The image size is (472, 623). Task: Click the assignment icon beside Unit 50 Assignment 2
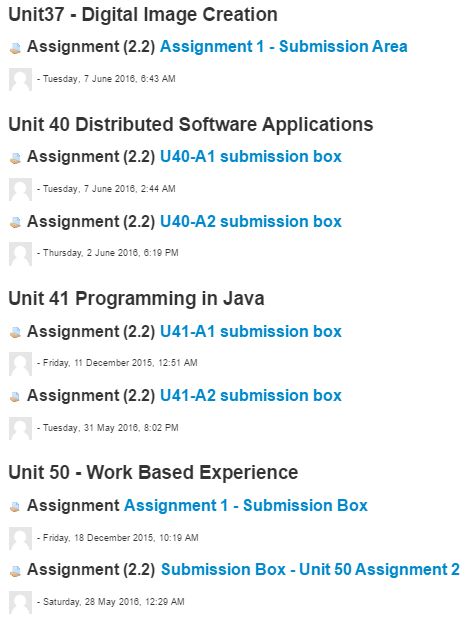click(15, 571)
